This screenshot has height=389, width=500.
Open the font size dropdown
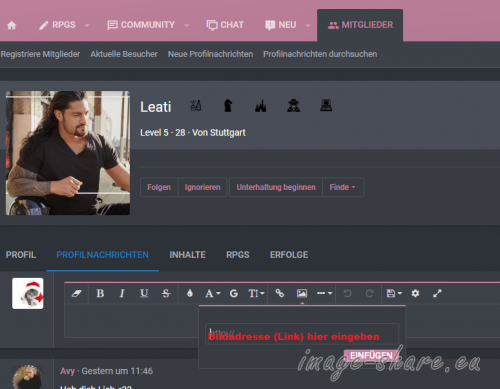pos(256,293)
